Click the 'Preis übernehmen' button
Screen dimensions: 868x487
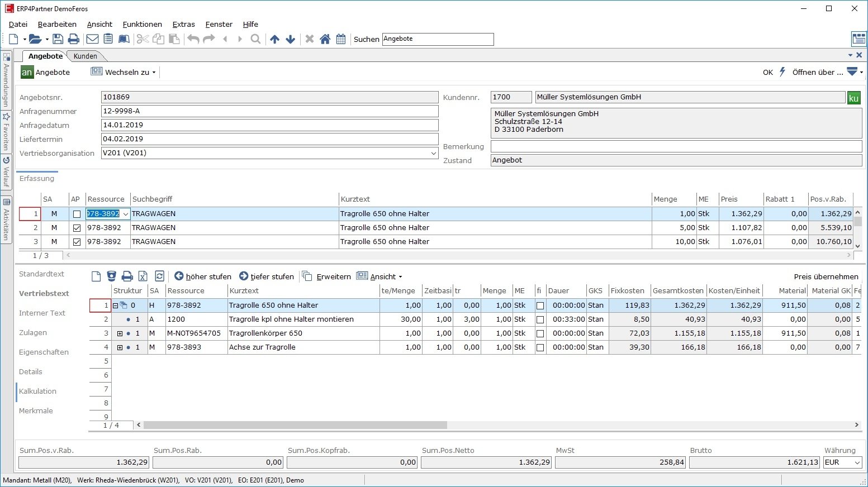click(826, 276)
